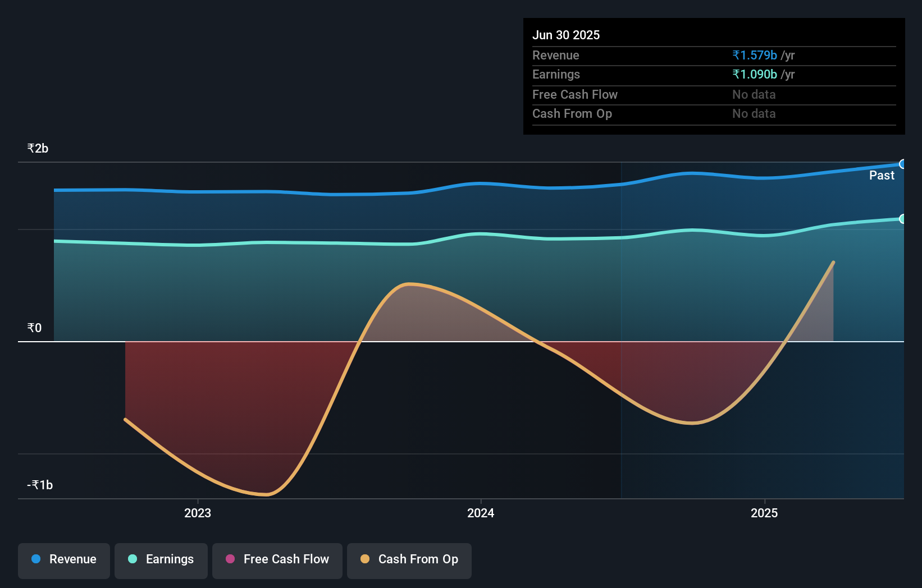Click the Revenue line end marker
Screen dimensions: 922x588
point(902,164)
